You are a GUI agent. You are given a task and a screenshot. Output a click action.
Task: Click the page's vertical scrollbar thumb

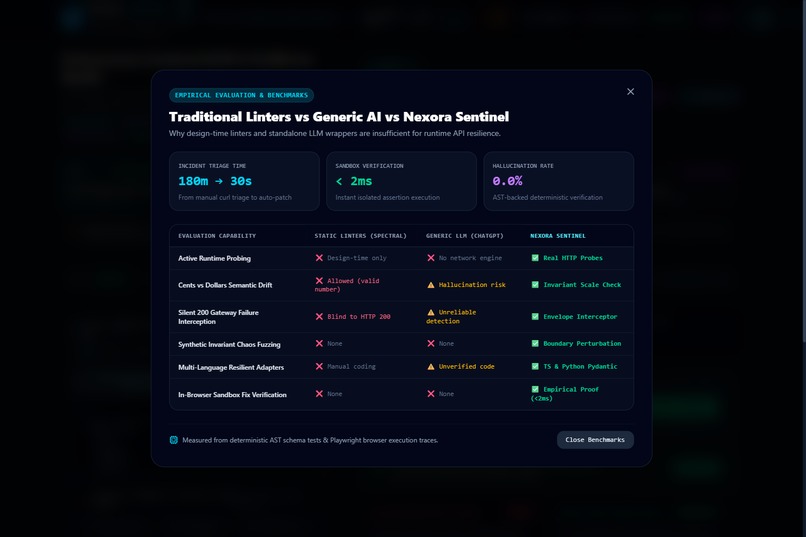(804, 170)
